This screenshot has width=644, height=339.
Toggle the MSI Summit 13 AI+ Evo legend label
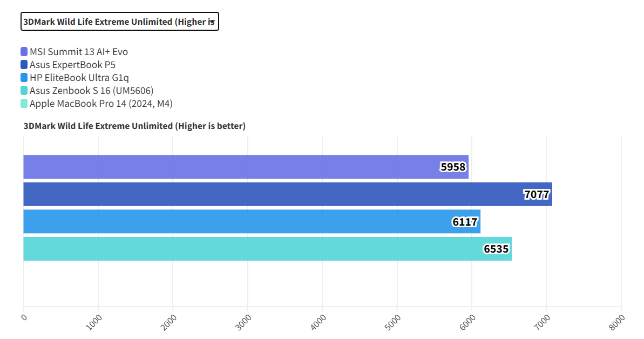79,52
